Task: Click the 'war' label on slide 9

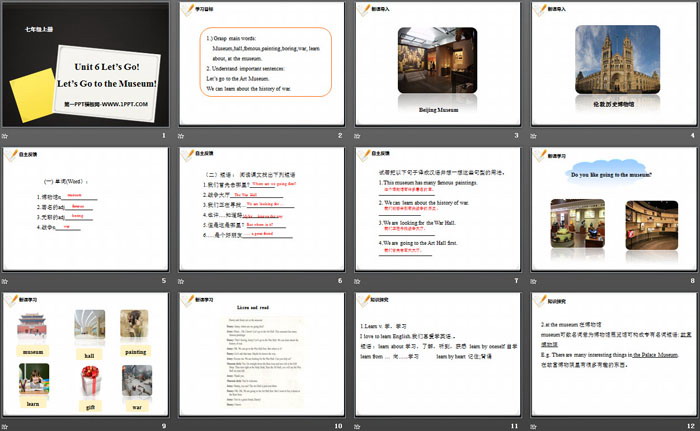Action: click(x=135, y=408)
